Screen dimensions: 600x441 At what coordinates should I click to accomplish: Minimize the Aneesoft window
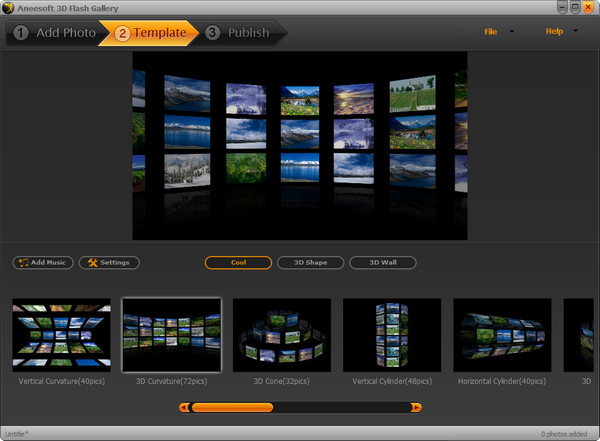559,7
